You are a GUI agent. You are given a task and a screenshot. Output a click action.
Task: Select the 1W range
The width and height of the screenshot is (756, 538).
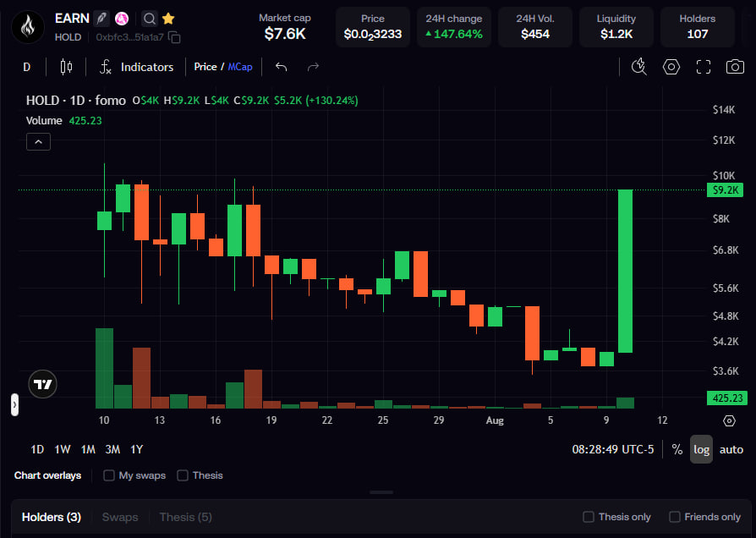click(x=63, y=450)
